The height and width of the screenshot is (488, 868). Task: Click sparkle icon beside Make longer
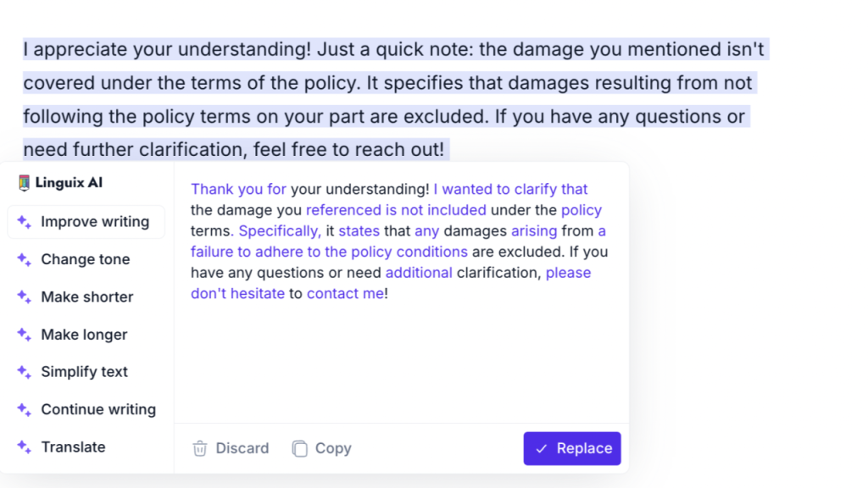coord(24,335)
